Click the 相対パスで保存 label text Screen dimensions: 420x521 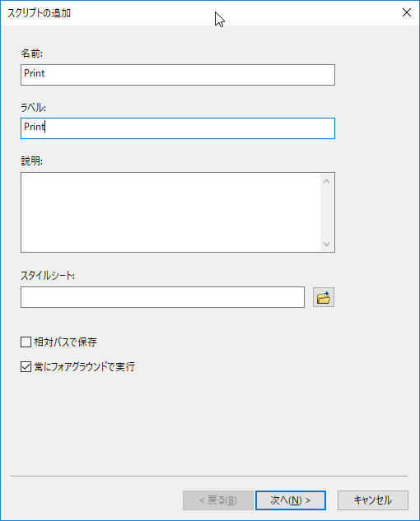65,342
